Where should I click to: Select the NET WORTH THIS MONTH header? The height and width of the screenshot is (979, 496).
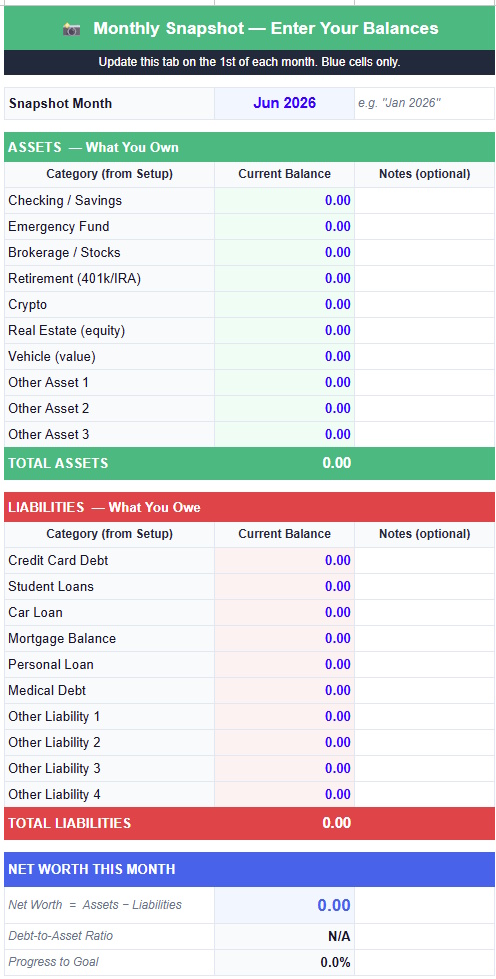249,869
